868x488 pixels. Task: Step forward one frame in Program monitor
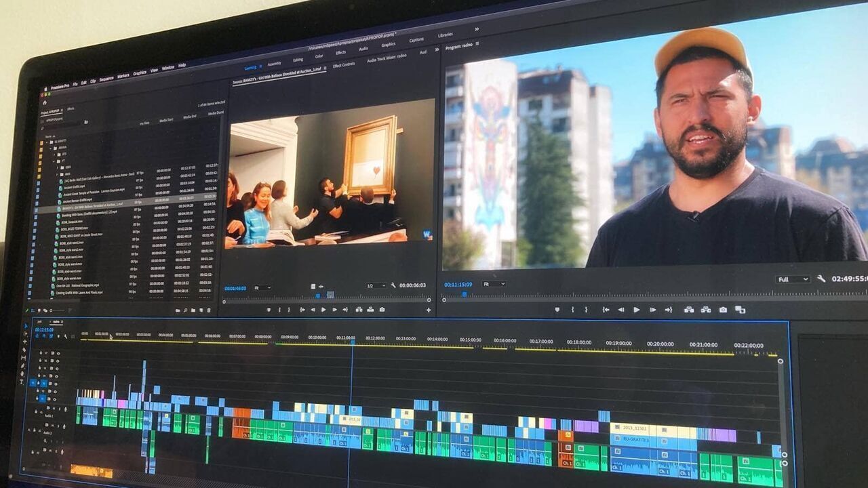click(x=652, y=310)
